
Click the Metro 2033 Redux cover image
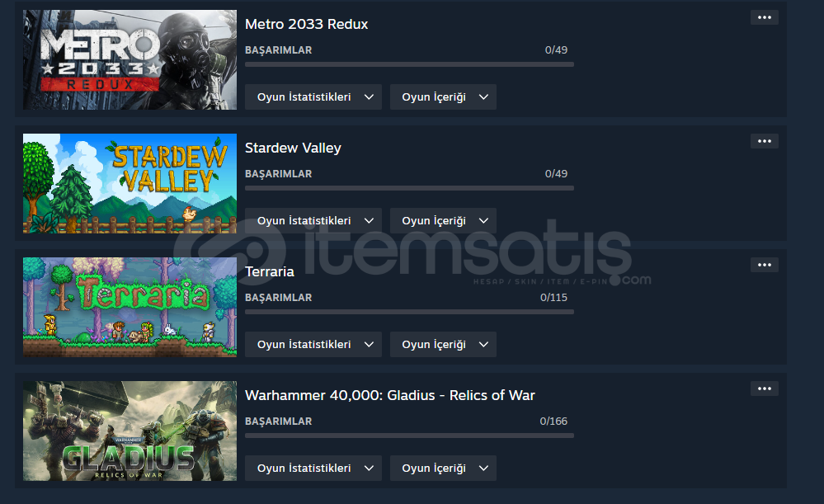click(129, 60)
